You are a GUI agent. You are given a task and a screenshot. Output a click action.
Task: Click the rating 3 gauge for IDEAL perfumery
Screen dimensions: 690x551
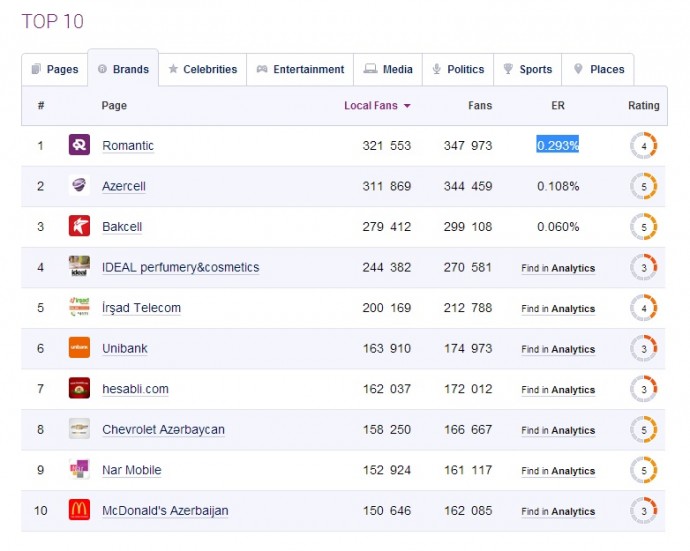pos(643,267)
